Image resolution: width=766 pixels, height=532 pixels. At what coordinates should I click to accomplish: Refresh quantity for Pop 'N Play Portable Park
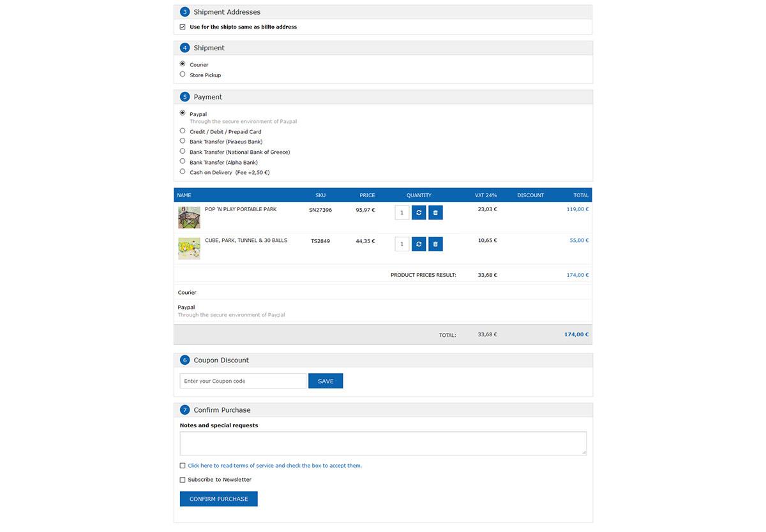(419, 212)
